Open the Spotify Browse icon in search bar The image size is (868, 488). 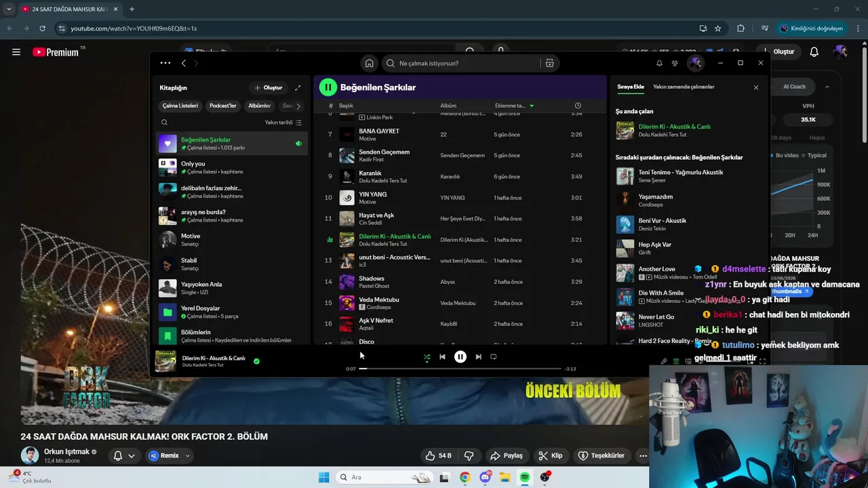549,63
